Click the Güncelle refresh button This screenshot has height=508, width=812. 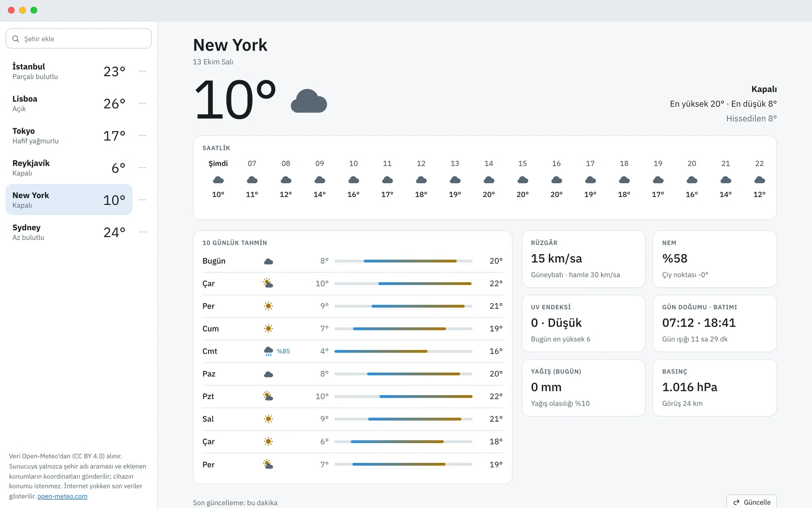[752, 502]
